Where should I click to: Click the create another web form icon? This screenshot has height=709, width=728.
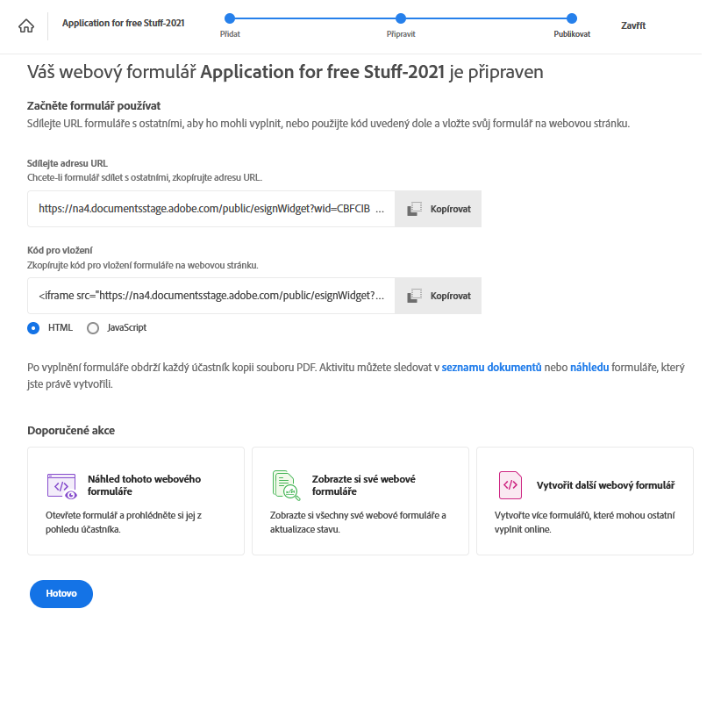pyautogui.click(x=510, y=485)
